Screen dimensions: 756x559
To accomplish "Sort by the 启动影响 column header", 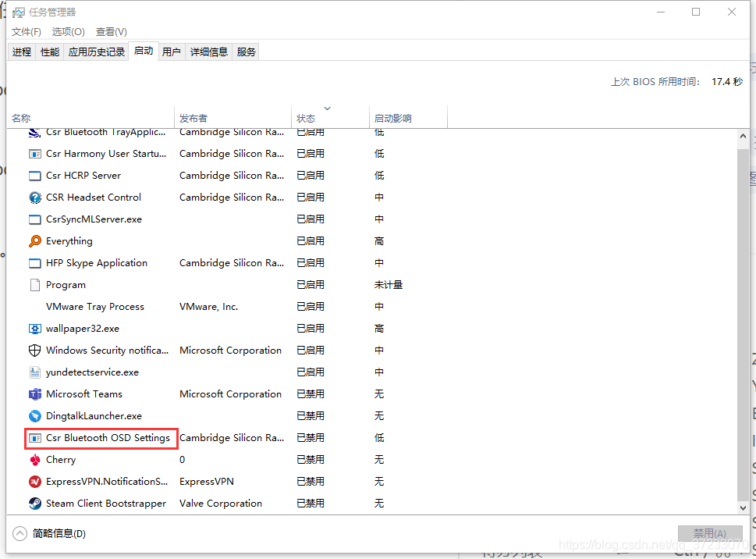I will tap(408, 118).
